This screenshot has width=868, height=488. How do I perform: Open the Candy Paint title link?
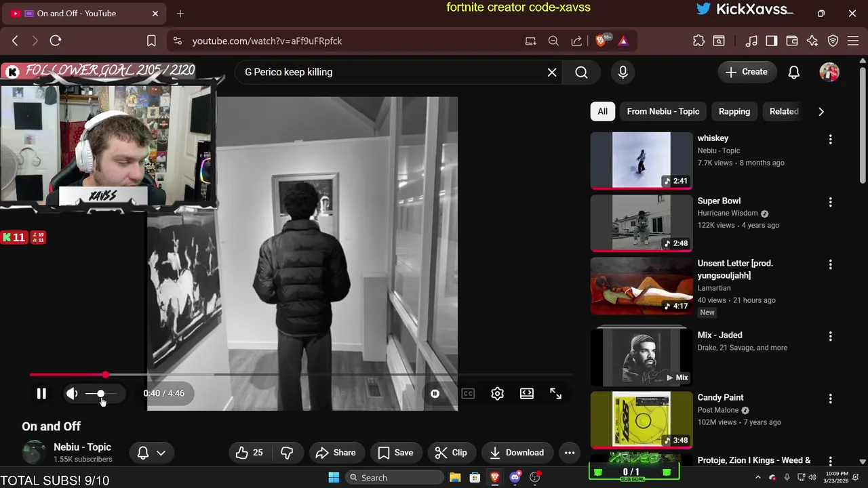pos(720,397)
